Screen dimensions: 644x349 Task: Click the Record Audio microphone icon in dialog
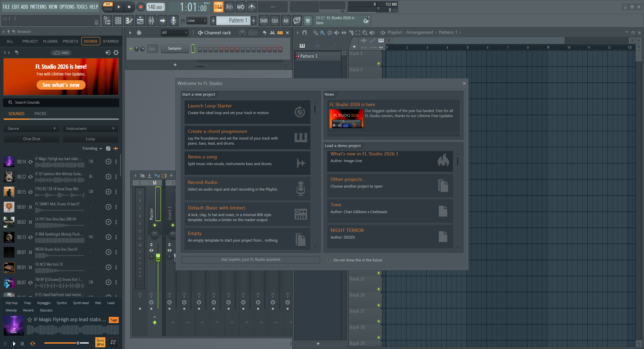pos(301,188)
